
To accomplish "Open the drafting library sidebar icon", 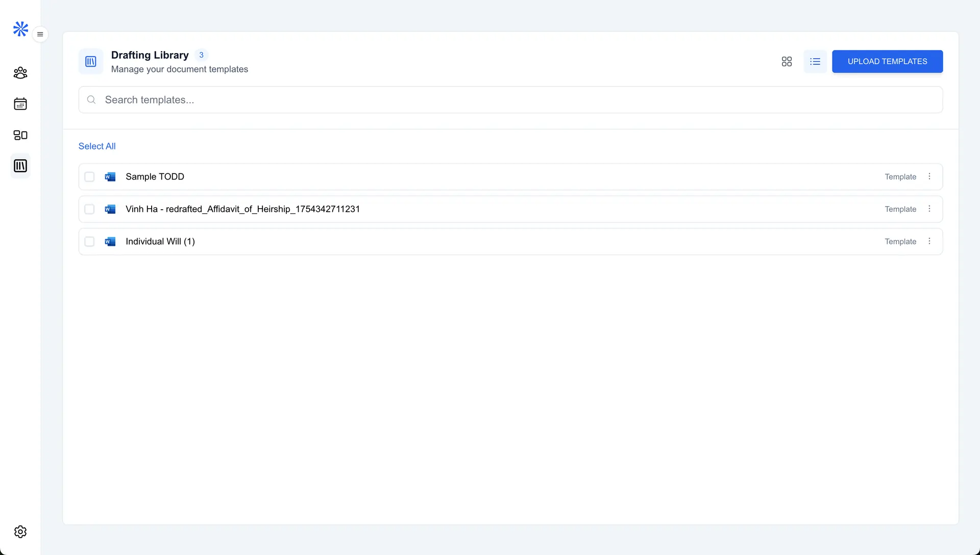I will tap(20, 166).
